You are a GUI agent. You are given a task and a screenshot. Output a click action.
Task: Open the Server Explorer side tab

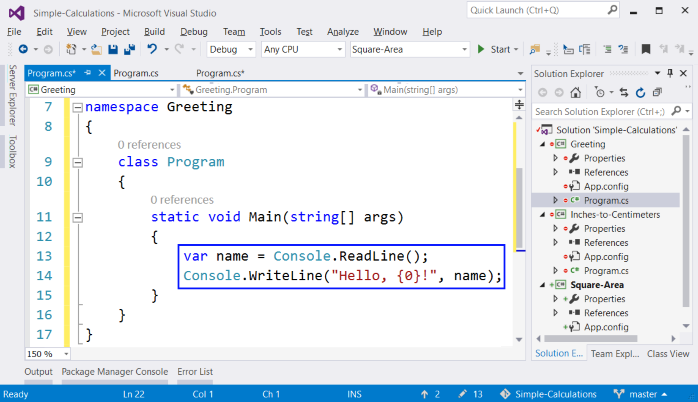tap(12, 95)
